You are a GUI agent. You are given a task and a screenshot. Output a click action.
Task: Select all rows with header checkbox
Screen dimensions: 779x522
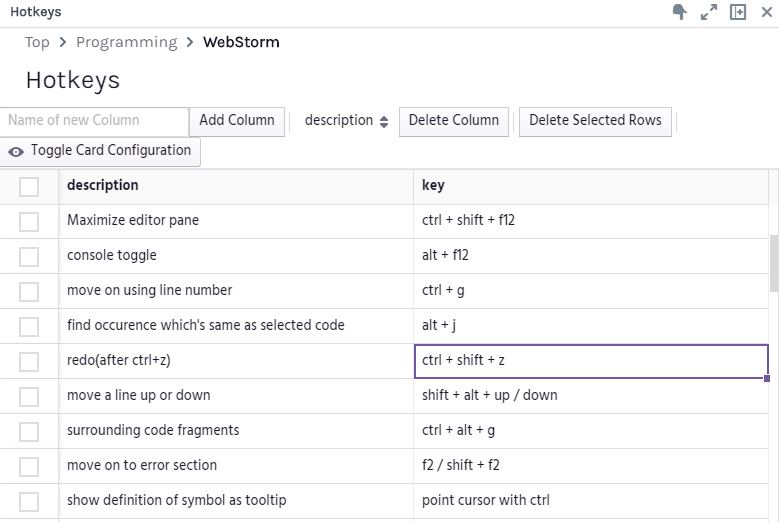tap(29, 187)
